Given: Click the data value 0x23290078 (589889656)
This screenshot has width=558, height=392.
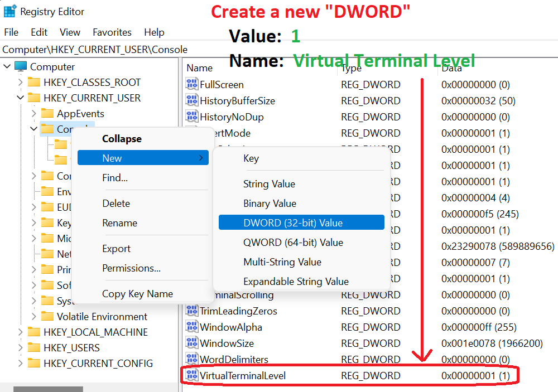Looking at the screenshot, I should click(498, 246).
